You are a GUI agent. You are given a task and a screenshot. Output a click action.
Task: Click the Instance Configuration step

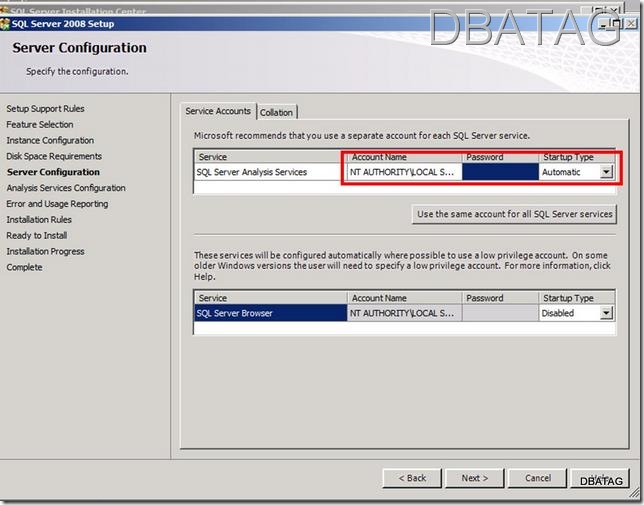(50, 140)
